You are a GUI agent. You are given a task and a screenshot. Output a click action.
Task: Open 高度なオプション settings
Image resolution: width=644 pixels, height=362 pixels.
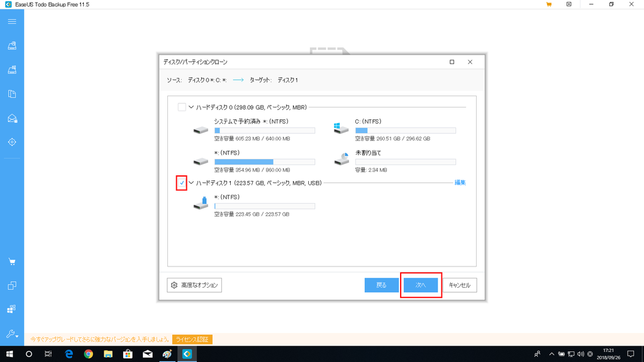tap(194, 285)
